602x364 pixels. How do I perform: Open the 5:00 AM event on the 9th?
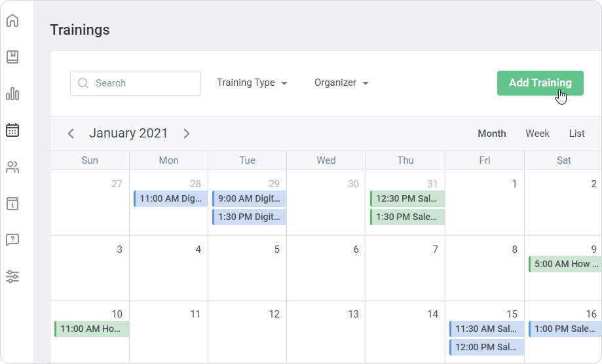coord(565,264)
